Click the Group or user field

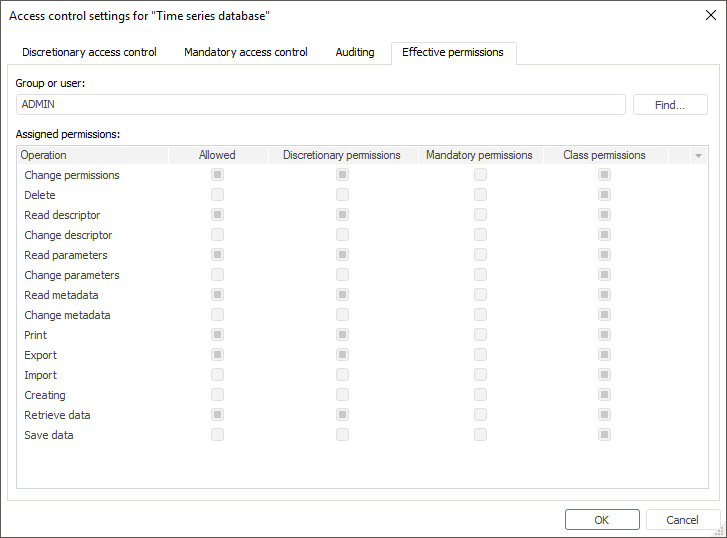(x=321, y=105)
